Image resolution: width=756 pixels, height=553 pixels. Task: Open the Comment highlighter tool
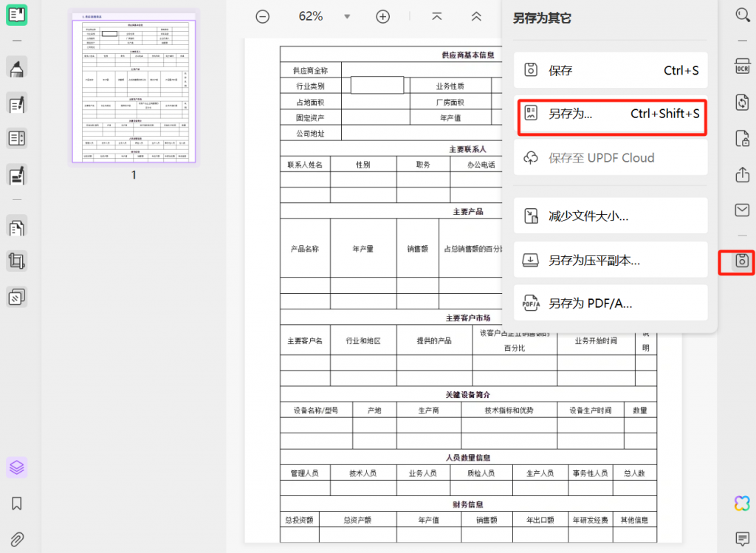(16, 69)
